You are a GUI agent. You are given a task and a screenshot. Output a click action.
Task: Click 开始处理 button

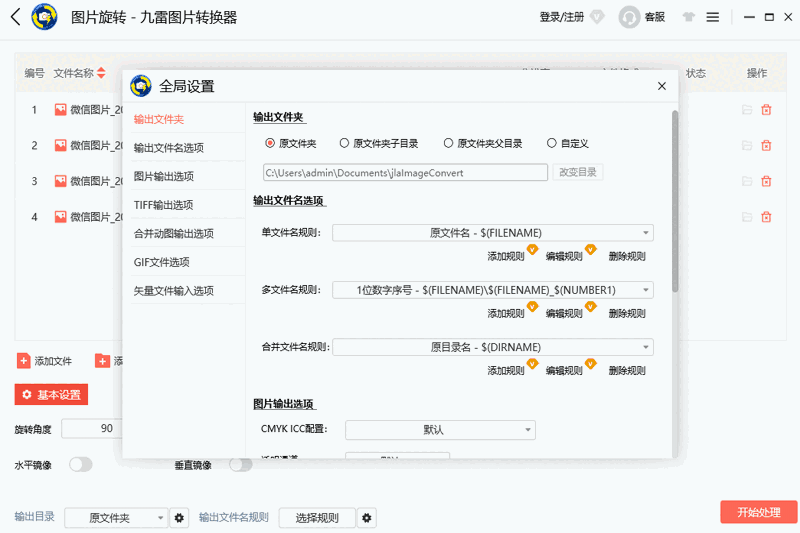click(x=759, y=512)
